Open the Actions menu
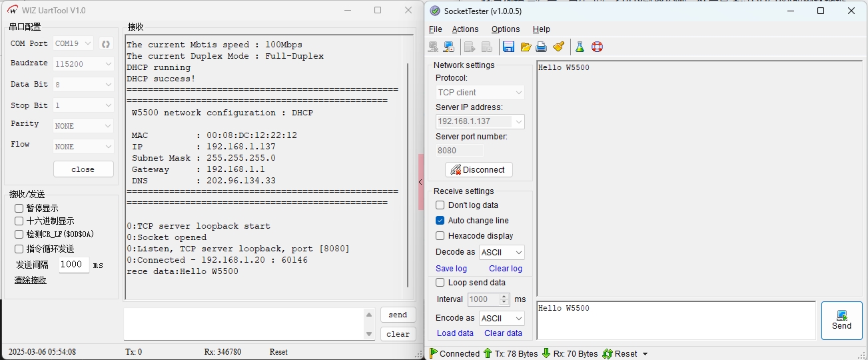Image resolution: width=868 pixels, height=360 pixels. (x=465, y=29)
